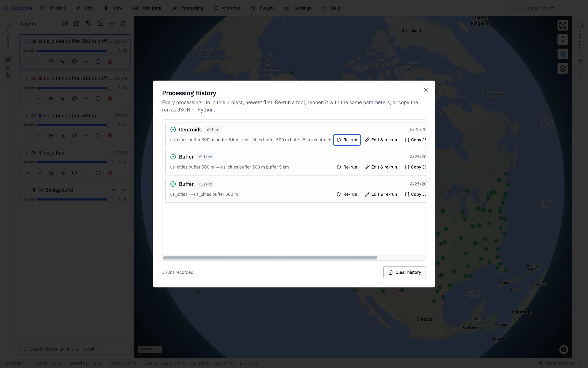This screenshot has height=368, width=588.
Task: Switch to the BROWSER sidebar tab
Action: (8, 40)
